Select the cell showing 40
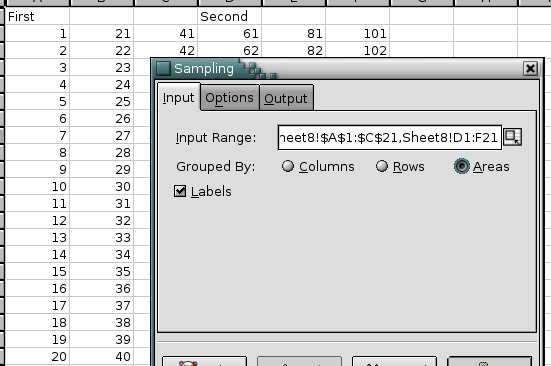 (102, 357)
